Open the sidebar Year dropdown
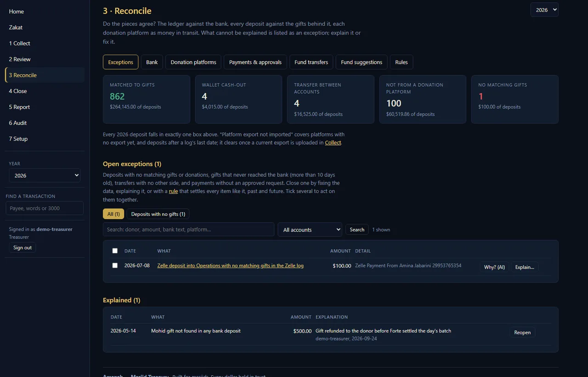 pyautogui.click(x=45, y=175)
